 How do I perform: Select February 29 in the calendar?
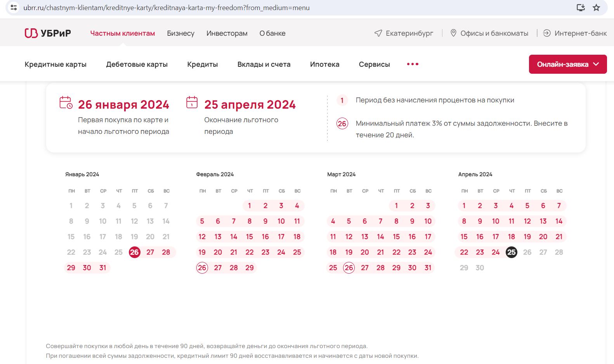(x=250, y=268)
